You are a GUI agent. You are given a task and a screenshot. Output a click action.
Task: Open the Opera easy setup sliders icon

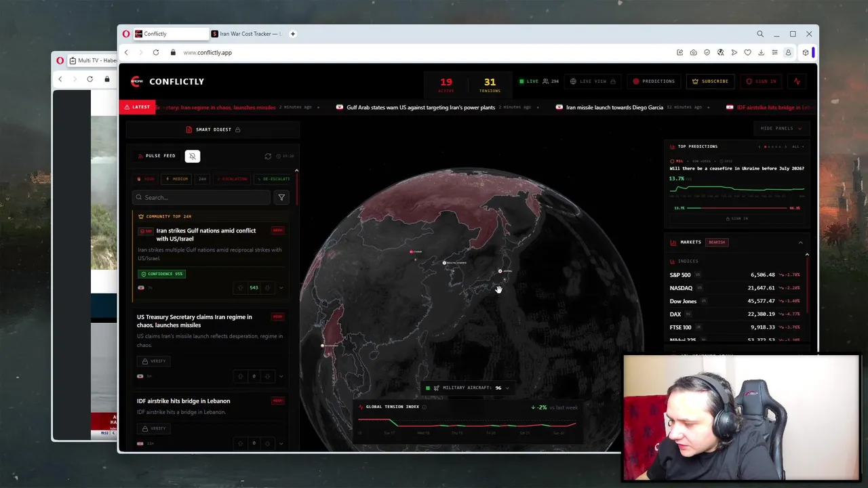pyautogui.click(x=774, y=52)
